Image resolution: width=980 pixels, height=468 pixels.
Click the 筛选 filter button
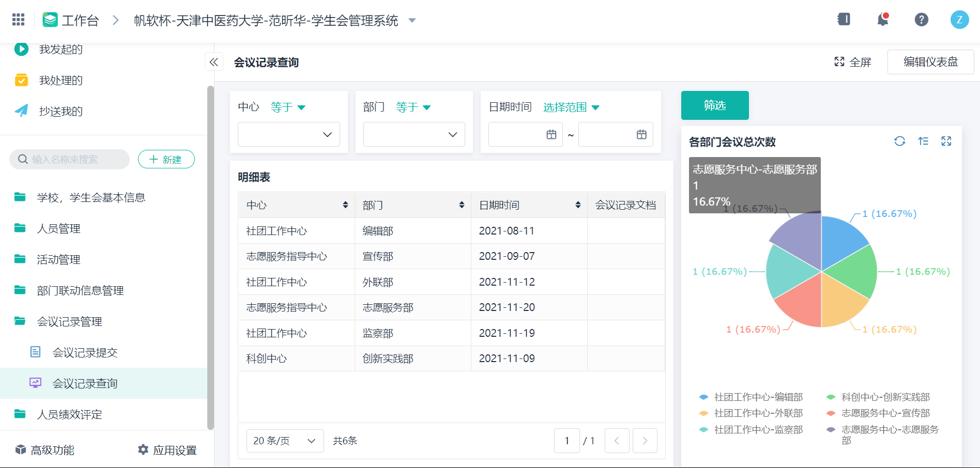point(715,105)
